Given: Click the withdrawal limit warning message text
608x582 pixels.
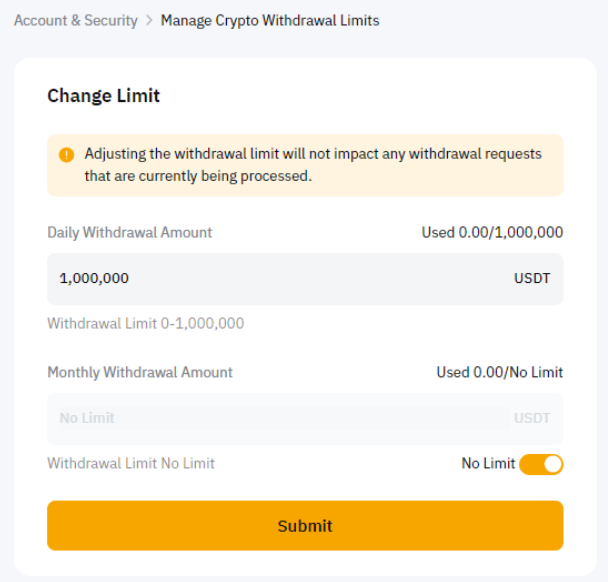Looking at the screenshot, I should (312, 165).
